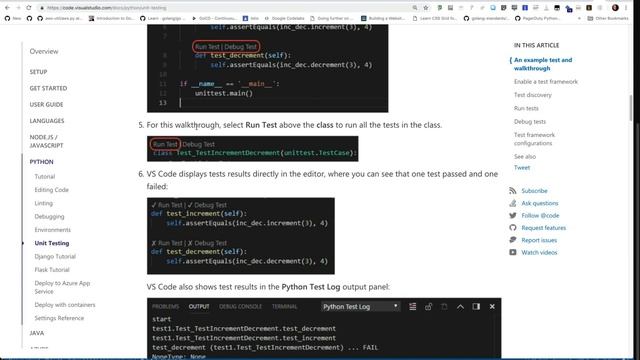Click the page vertical scrollbar thumb
Viewport: 640px width, 360px height.
point(631,107)
